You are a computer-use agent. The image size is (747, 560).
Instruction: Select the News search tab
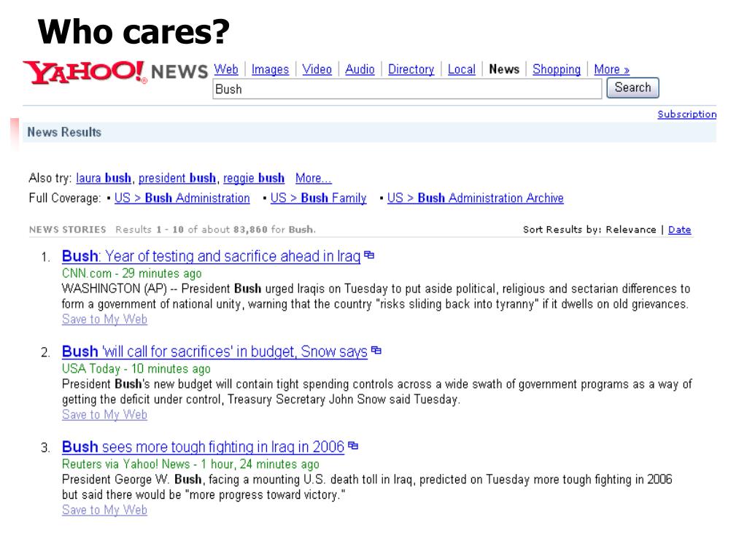[x=504, y=69]
